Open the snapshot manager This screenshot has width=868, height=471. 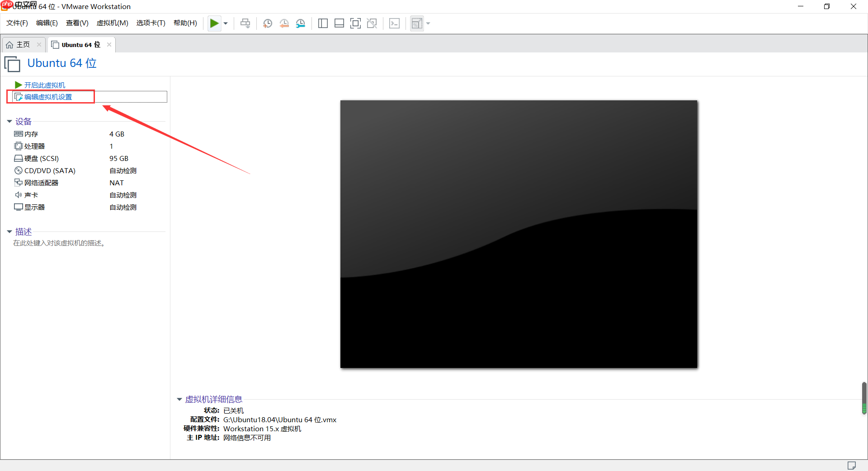[301, 23]
